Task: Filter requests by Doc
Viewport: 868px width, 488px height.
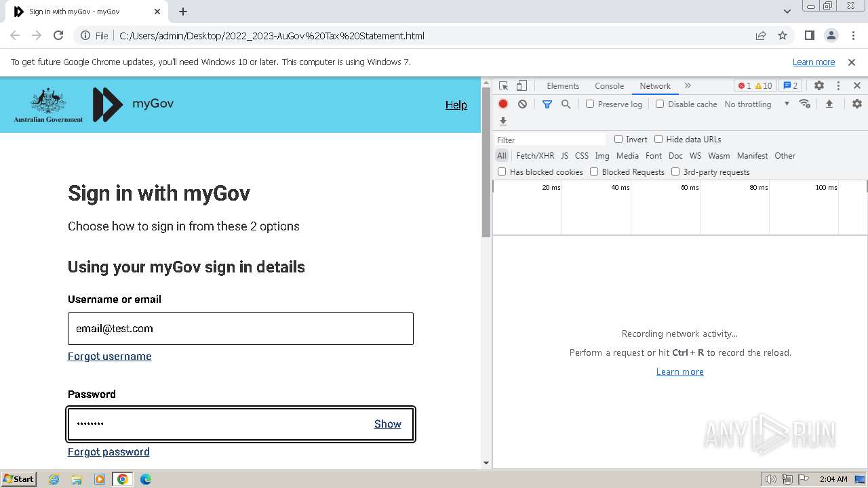Action: [675, 155]
